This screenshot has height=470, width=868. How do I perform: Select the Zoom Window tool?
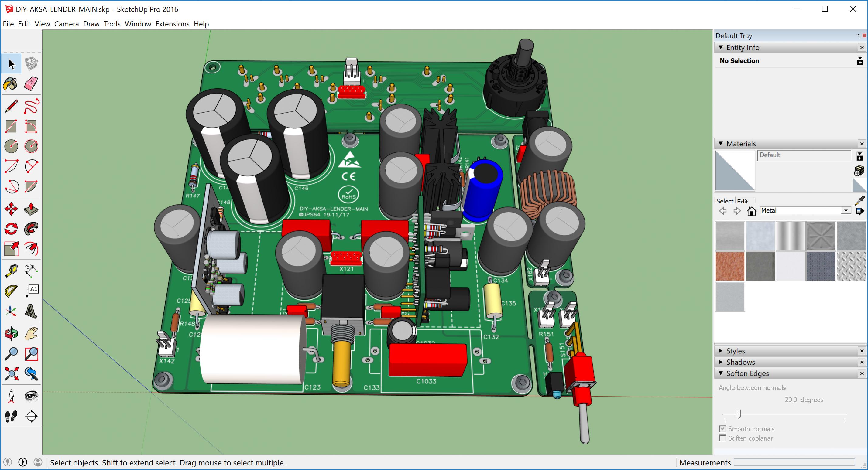coord(31,354)
